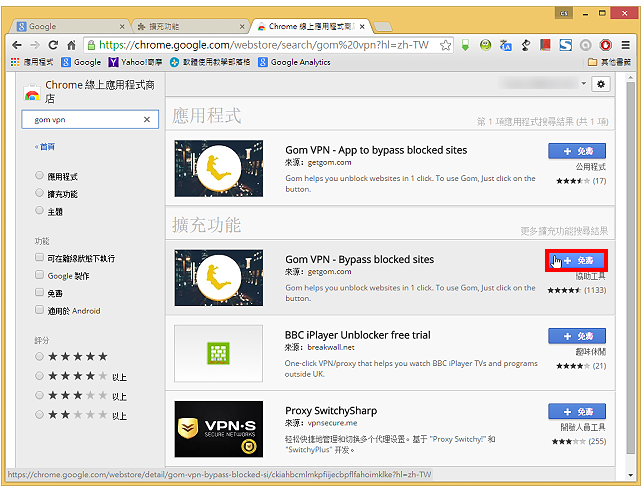Click the VPN.S Secure Networks thumbnail
Viewport: 644px width, 489px height.
point(218,429)
